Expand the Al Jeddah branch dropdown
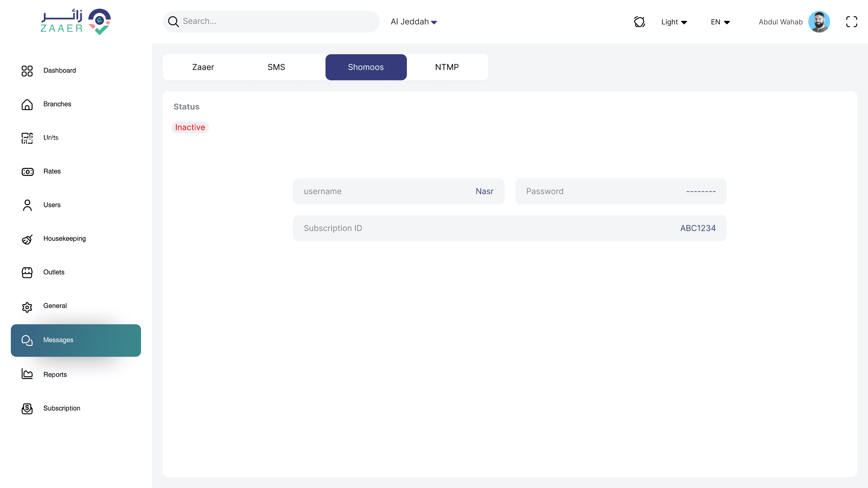This screenshot has height=488, width=868. (414, 22)
